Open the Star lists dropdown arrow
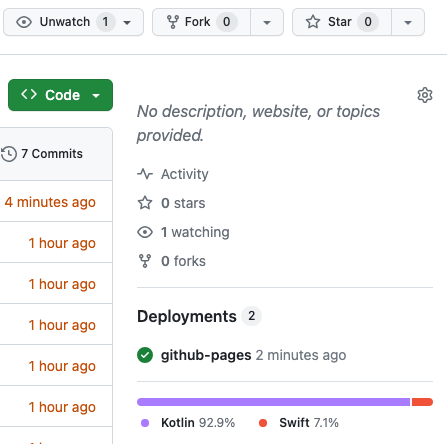447x444 pixels. tap(408, 22)
